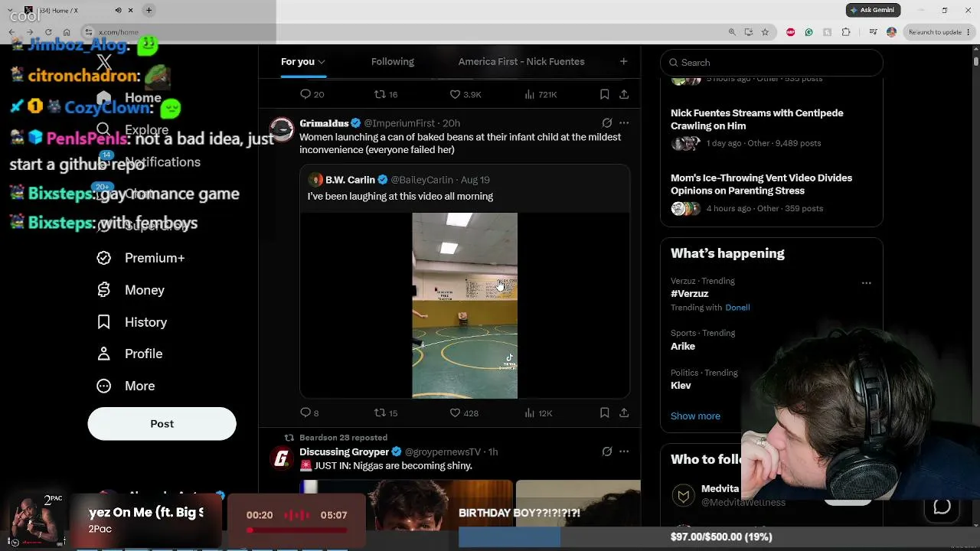Open the Mom's Ice-Throwing Vent Video story

[771, 194]
